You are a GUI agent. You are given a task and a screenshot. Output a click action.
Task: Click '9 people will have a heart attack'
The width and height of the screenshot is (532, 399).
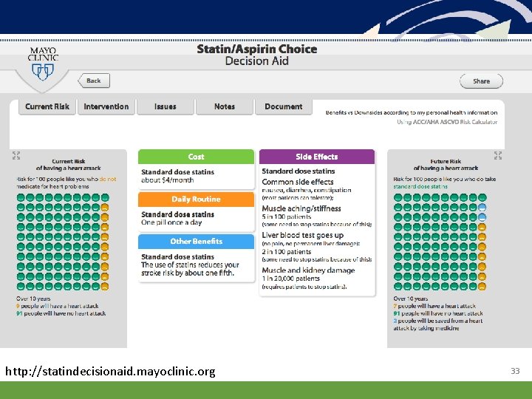(58, 306)
